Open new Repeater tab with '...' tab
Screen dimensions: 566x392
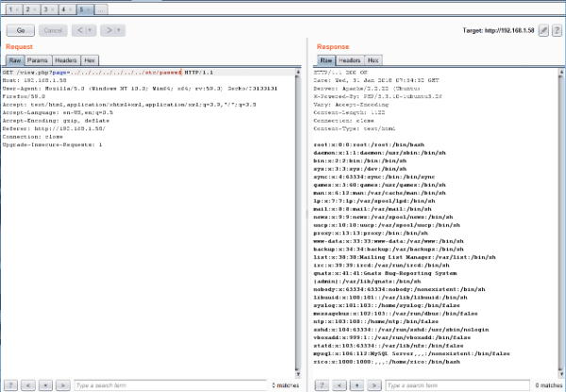point(100,8)
